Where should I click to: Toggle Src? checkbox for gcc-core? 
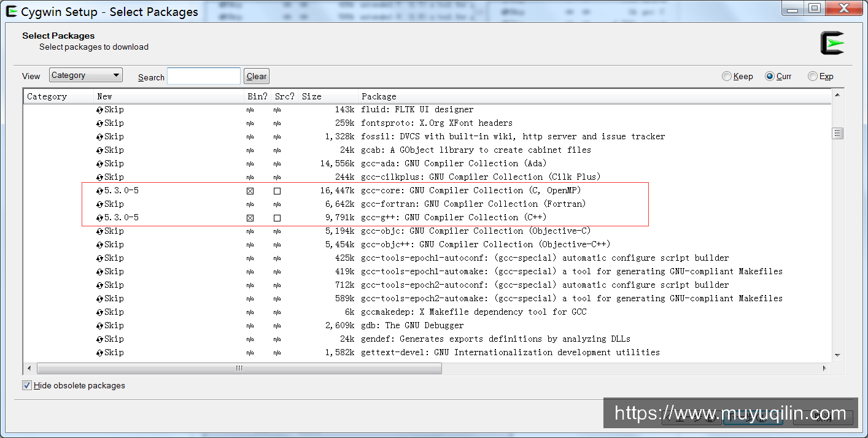pyautogui.click(x=277, y=191)
